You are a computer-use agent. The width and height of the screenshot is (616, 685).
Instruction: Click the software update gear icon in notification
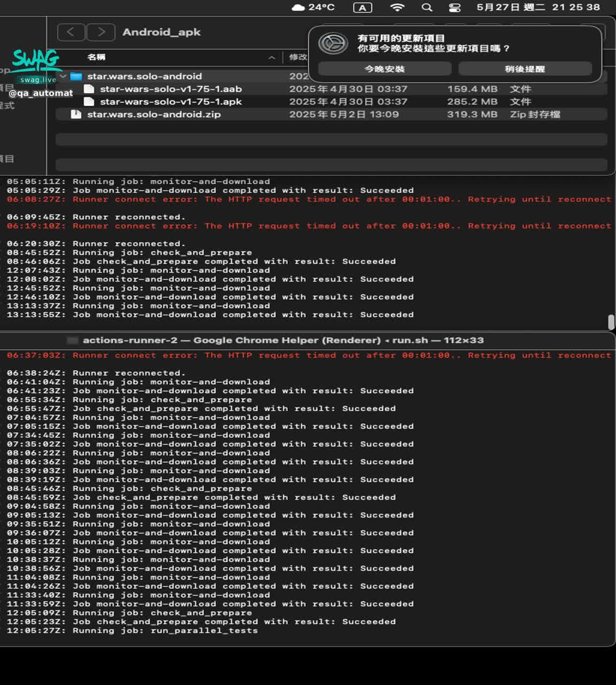(x=333, y=43)
